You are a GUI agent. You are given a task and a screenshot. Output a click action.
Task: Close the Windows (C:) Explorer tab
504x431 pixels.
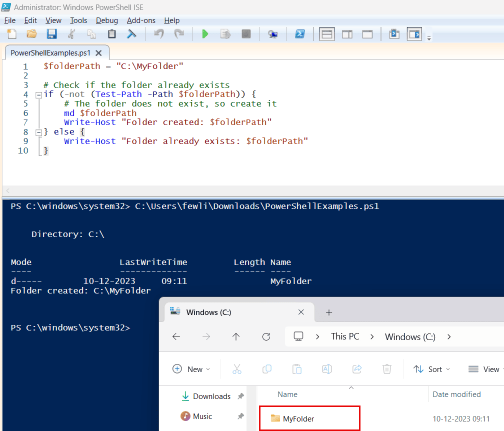(x=301, y=312)
